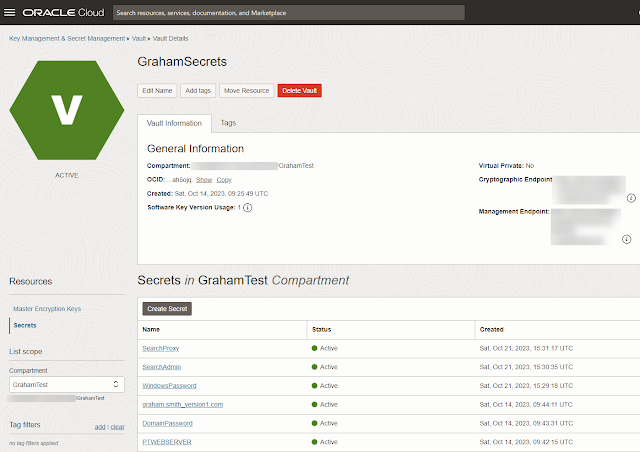Open the SearchAdmin secret
The width and height of the screenshot is (640, 452).
point(162,367)
